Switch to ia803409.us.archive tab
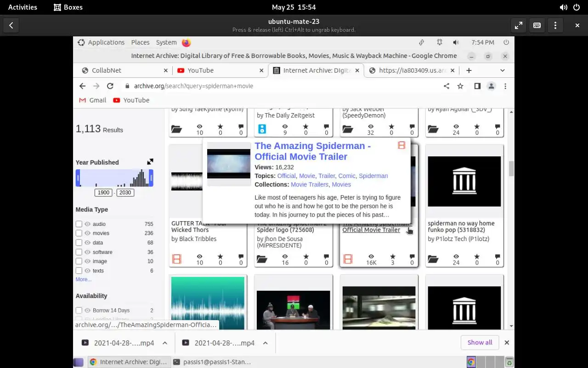This screenshot has width=588, height=368. coord(412,70)
